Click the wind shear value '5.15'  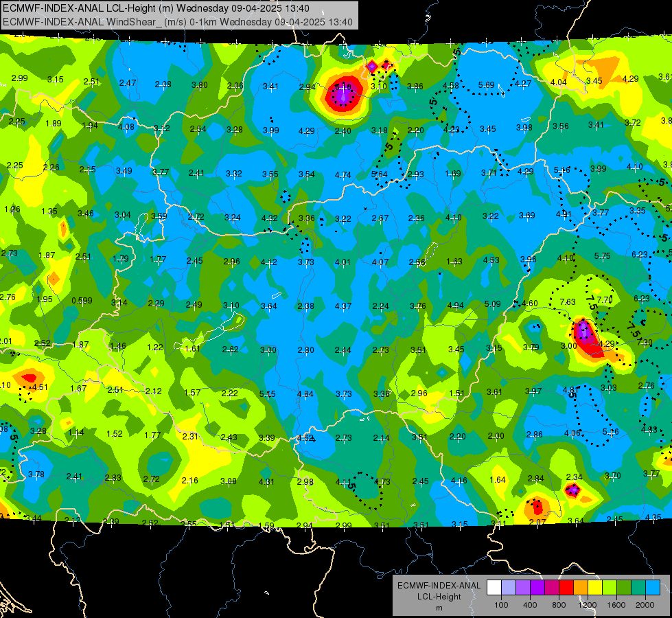click(268, 393)
